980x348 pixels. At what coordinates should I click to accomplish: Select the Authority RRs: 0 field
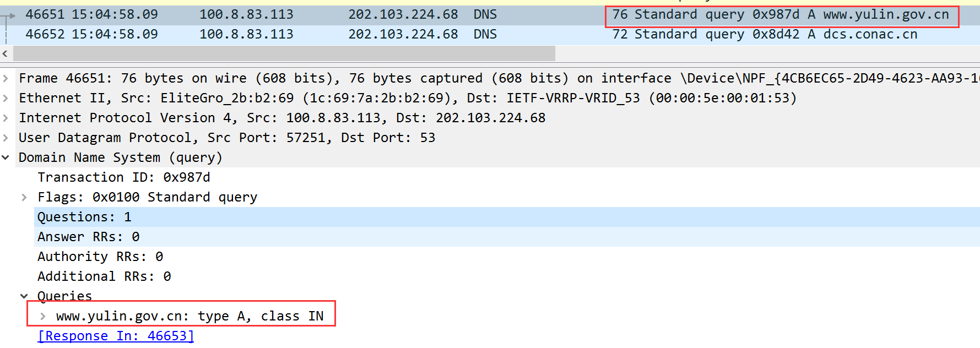point(100,257)
